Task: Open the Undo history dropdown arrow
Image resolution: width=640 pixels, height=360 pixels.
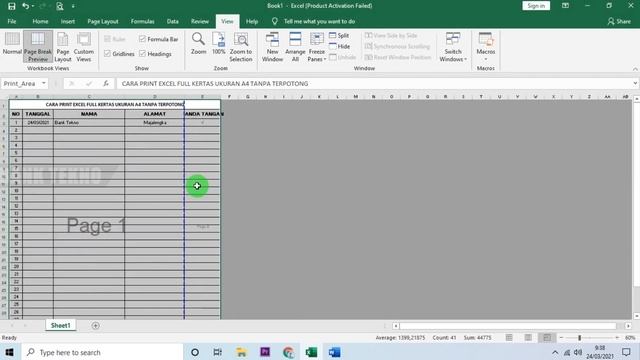Action: 33,6
